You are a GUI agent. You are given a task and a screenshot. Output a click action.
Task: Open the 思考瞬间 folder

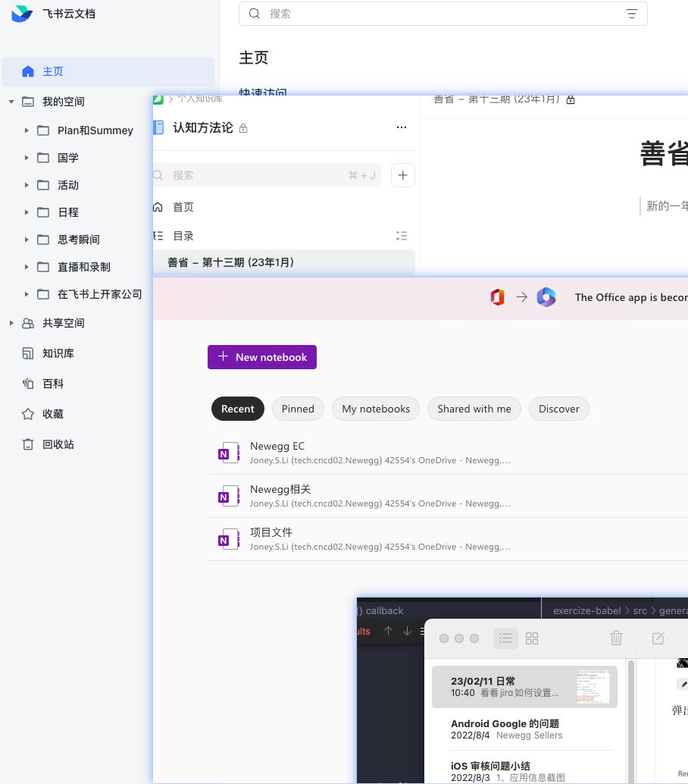79,240
